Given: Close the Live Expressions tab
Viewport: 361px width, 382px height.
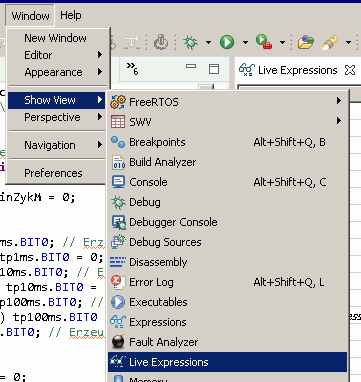Looking at the screenshot, I should coord(350,70).
